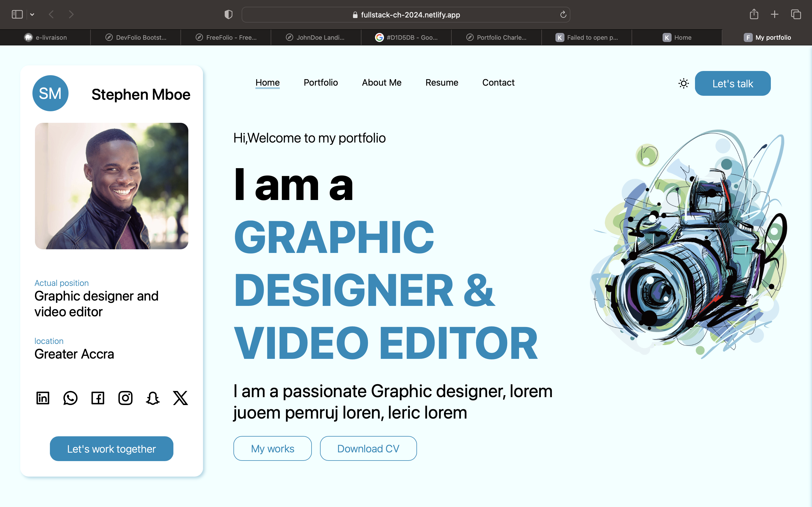Go to the Portfolio nav item
The image size is (812, 507).
(x=321, y=83)
